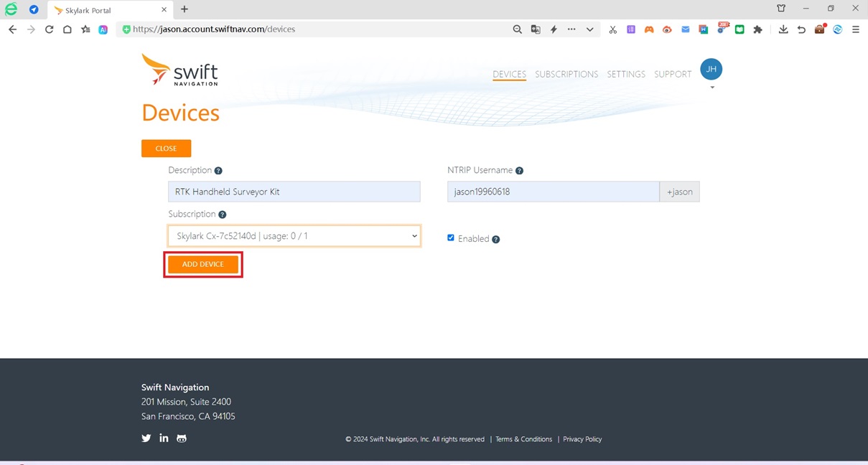
Task: Click the JH user avatar
Action: [711, 70]
